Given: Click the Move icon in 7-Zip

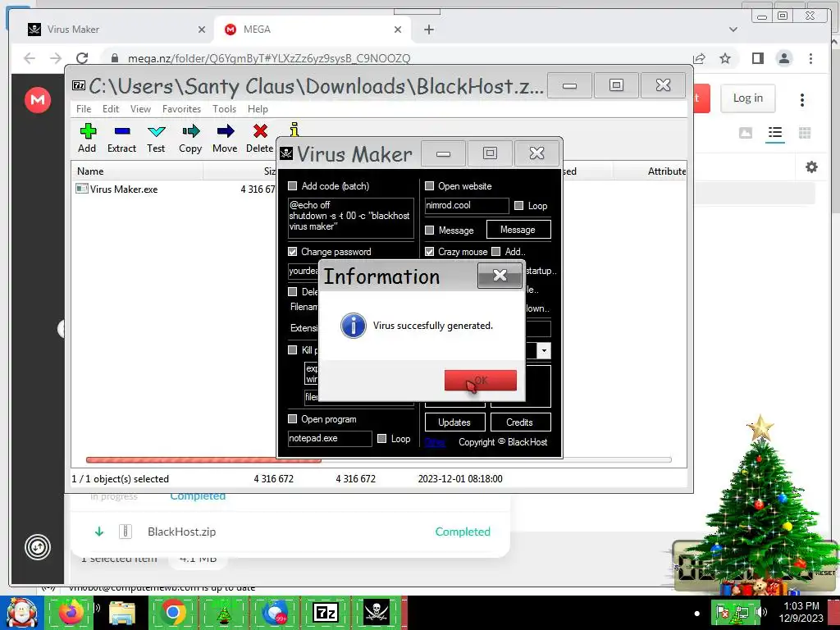Looking at the screenshot, I should [225, 138].
